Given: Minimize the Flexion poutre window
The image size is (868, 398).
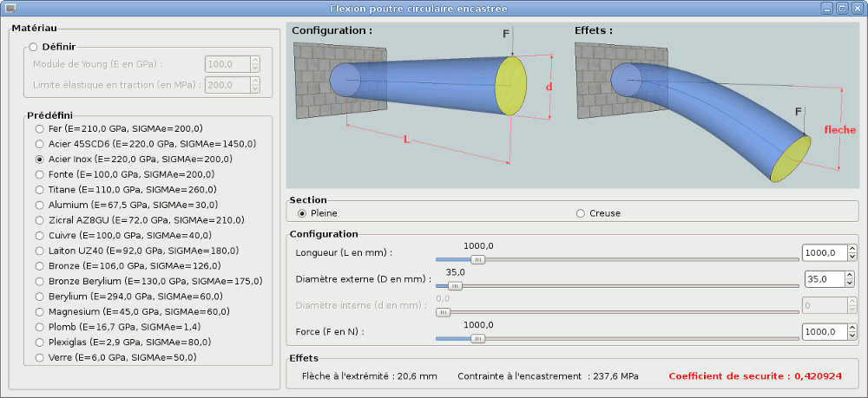Looking at the screenshot, I should pos(826,9).
